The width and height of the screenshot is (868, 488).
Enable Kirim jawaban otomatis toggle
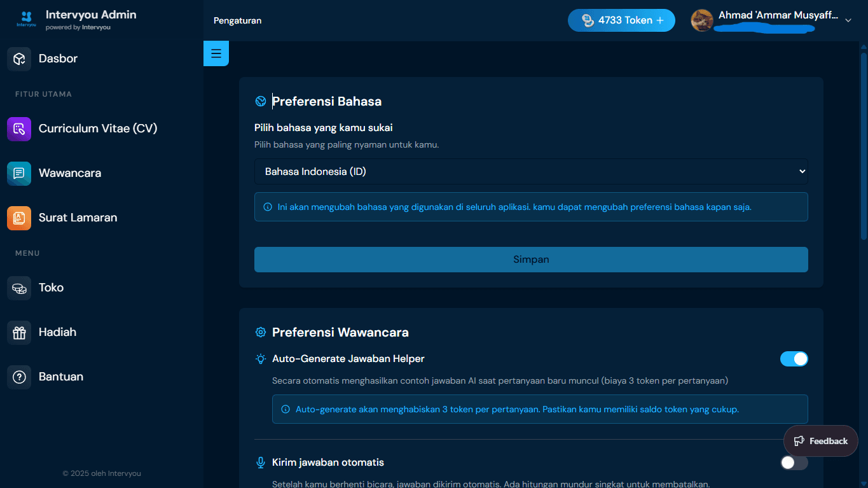[x=794, y=463]
